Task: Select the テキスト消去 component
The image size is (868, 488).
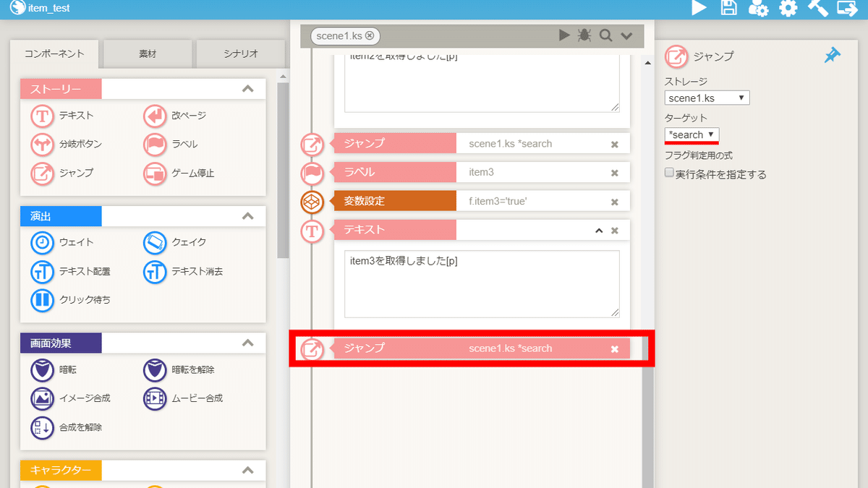Action: (x=183, y=271)
